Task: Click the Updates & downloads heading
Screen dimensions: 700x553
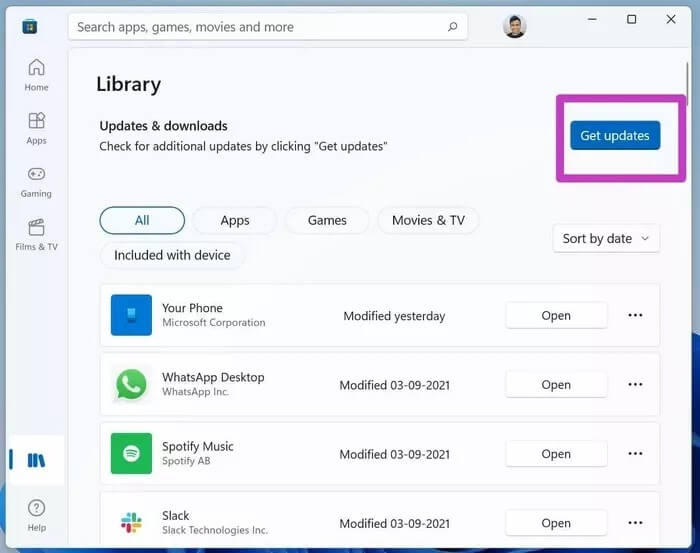Action: tap(163, 126)
